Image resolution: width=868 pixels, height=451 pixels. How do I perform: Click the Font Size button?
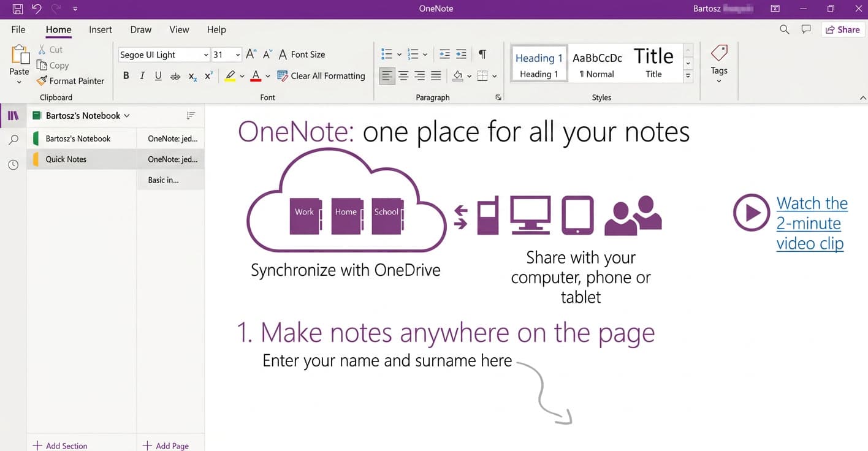click(302, 55)
